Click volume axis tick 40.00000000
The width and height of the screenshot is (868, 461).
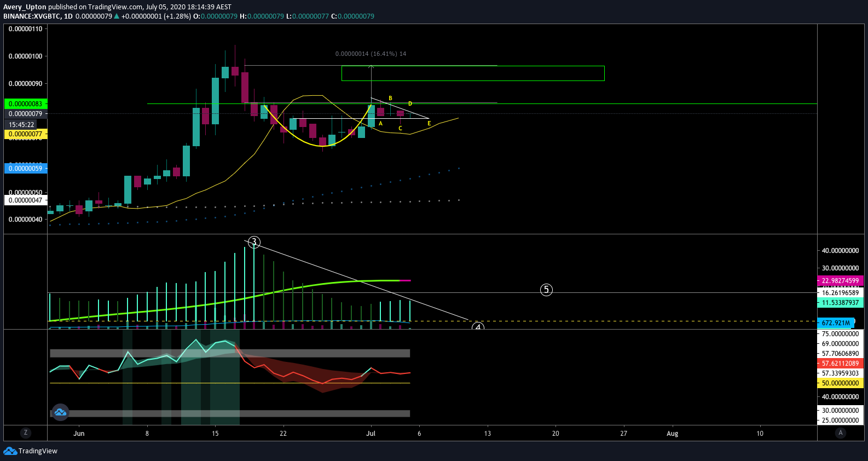point(840,251)
